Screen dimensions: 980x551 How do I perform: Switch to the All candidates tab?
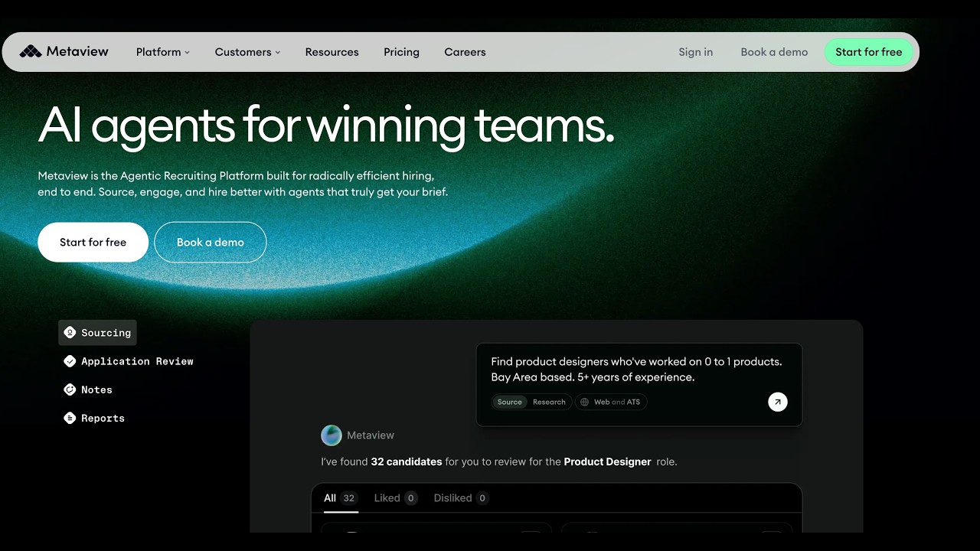340,498
